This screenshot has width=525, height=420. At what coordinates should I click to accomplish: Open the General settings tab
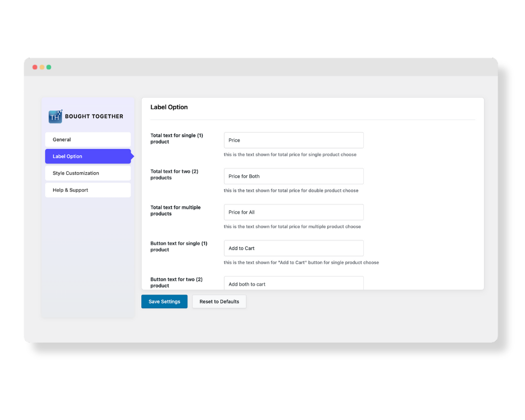pos(88,140)
